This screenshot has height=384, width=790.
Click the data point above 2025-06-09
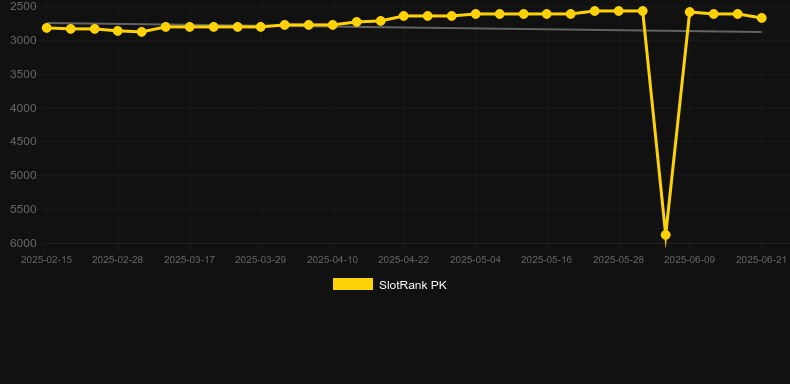click(690, 12)
